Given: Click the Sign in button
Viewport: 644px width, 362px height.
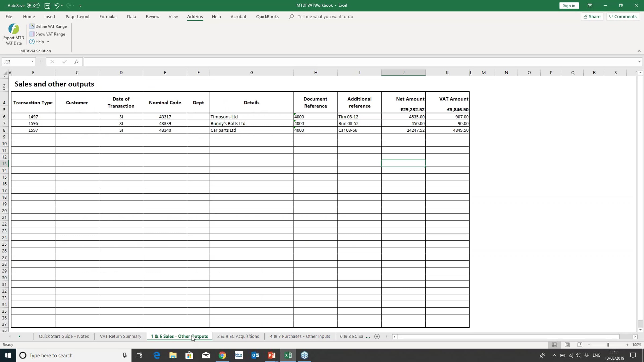Looking at the screenshot, I should click(x=569, y=6).
